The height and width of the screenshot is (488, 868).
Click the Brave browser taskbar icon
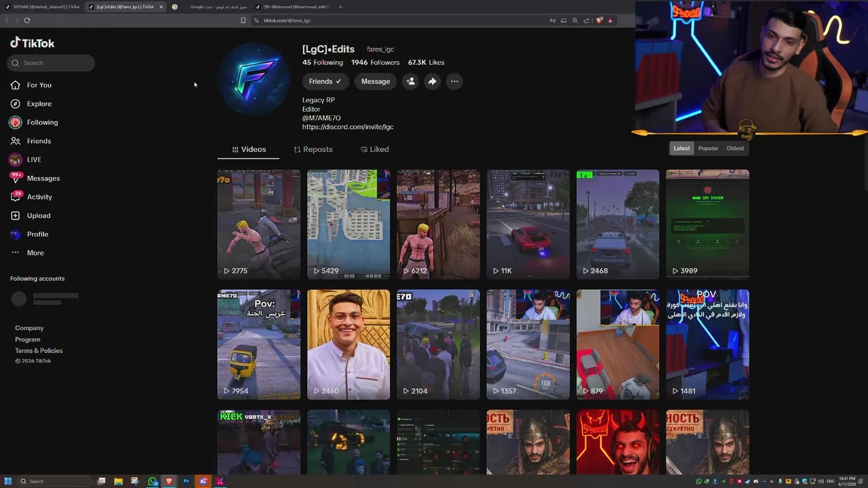169,481
